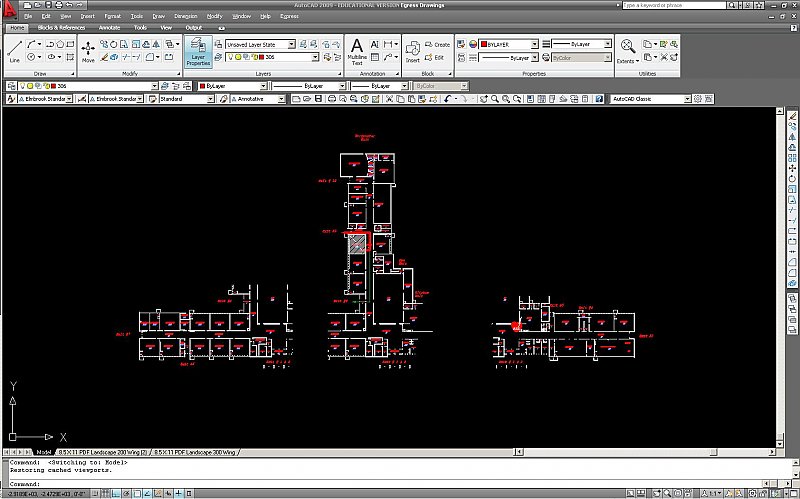Image resolution: width=800 pixels, height=499 pixels.
Task: Expand the Extents zoom options arrow
Action: (638, 61)
